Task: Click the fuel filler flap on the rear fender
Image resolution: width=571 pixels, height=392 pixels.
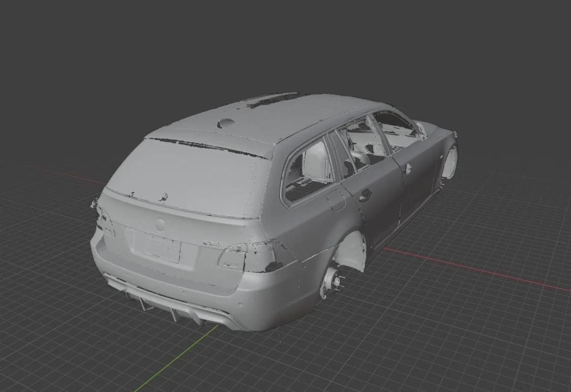Action: (336, 202)
